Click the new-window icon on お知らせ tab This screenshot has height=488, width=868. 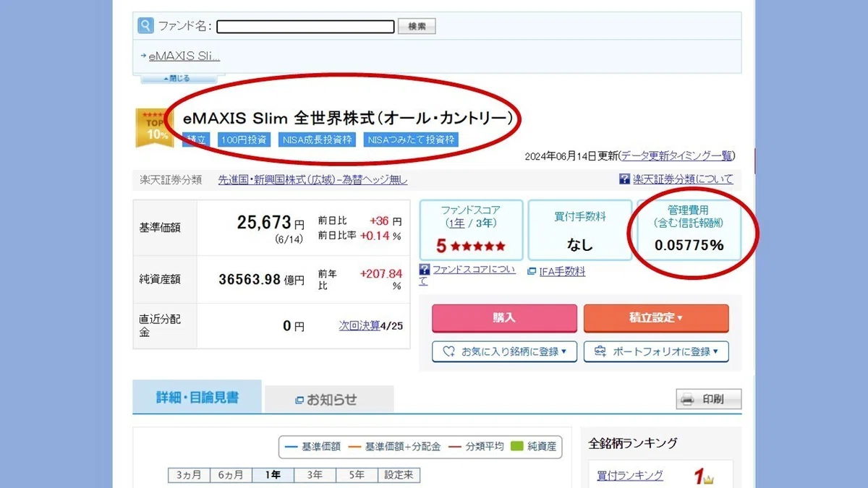[x=299, y=400]
